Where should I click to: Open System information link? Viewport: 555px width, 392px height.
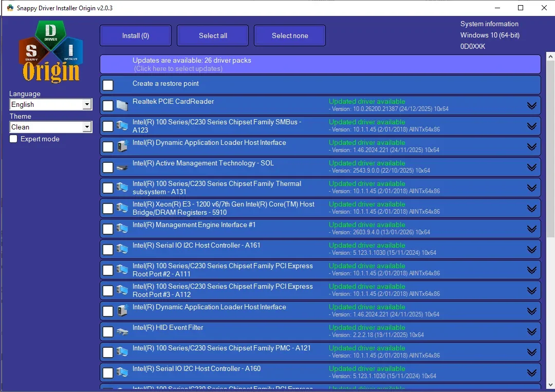pyautogui.click(x=489, y=24)
